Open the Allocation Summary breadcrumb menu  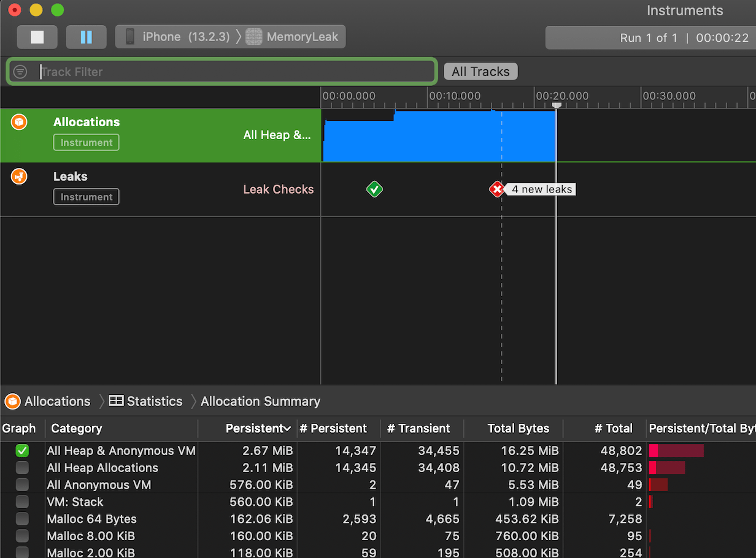(x=260, y=402)
